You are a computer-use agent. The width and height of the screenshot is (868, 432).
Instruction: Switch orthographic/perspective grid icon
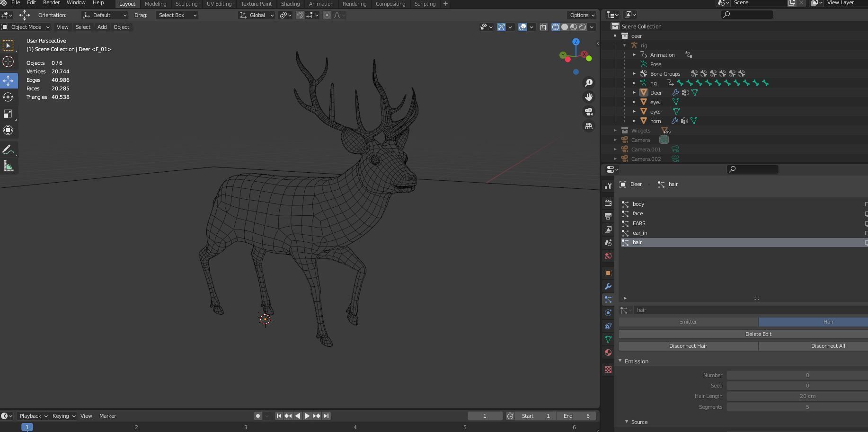pyautogui.click(x=589, y=126)
